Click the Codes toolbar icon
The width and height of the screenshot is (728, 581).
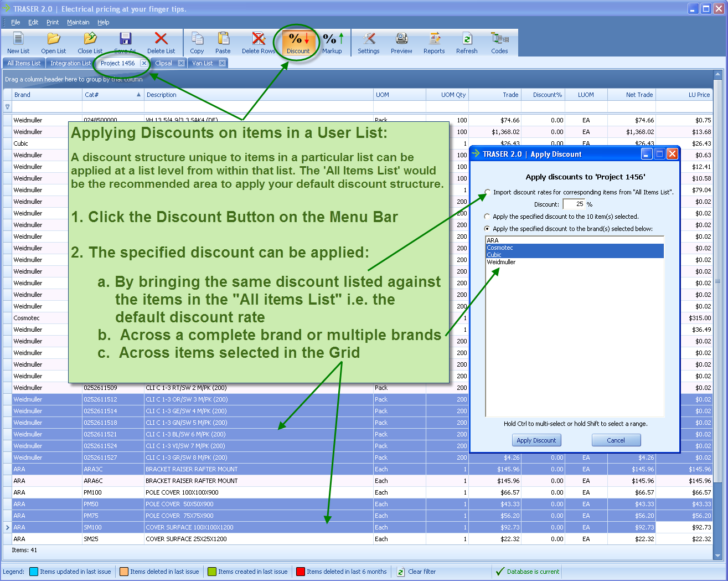click(500, 39)
